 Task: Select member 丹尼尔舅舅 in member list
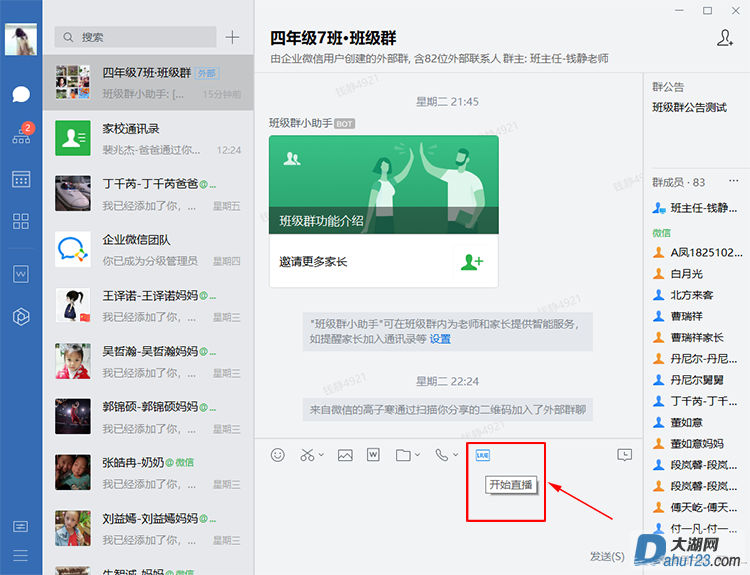pos(688,380)
